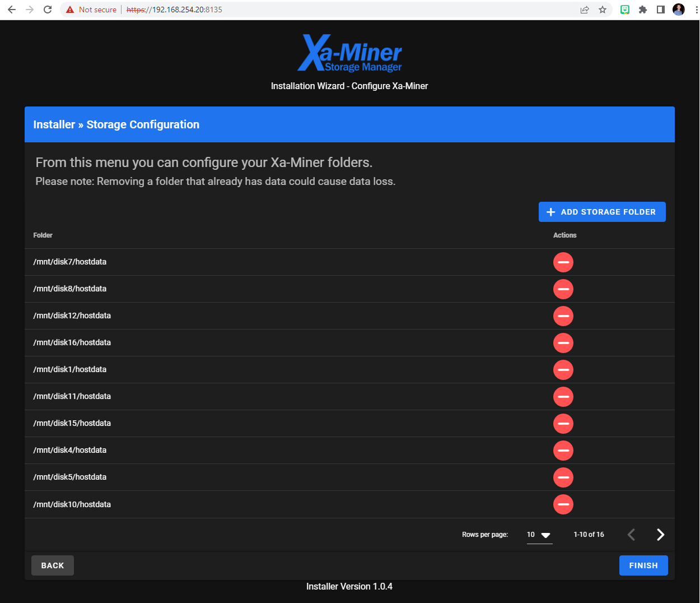Delete the /mnt/disk15/hostdata folder
This screenshot has height=603, width=700.
coord(563,424)
